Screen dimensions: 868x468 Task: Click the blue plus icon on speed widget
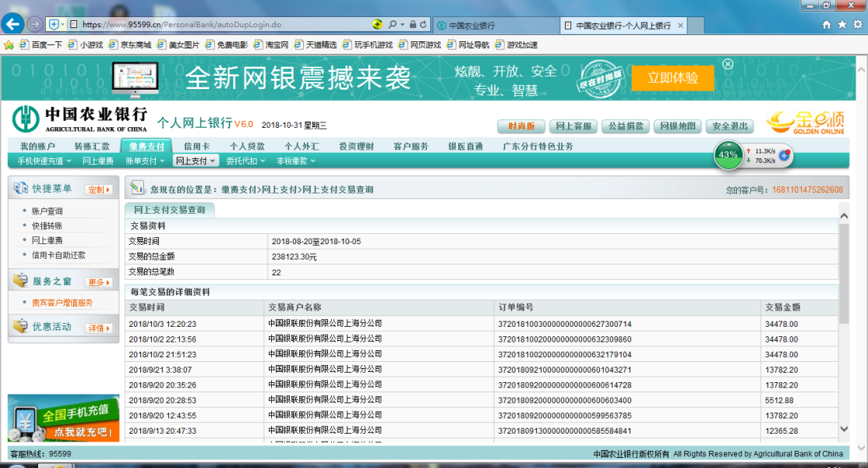pos(785,155)
